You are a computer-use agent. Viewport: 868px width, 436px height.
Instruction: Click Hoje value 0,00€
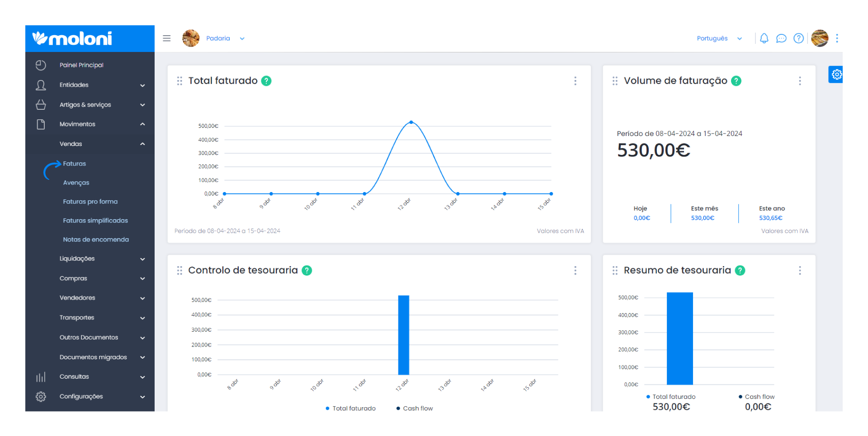(x=642, y=218)
